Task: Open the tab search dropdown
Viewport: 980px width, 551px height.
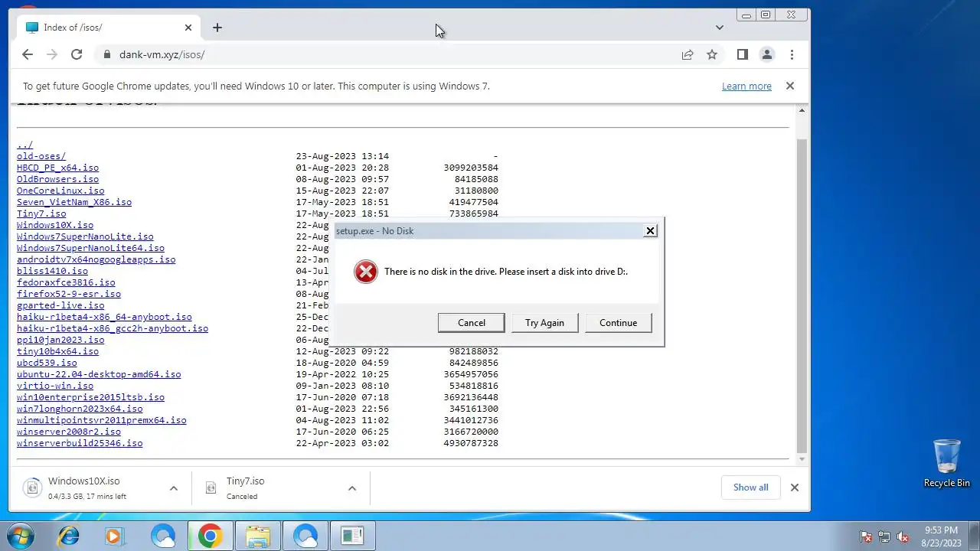Action: (719, 28)
